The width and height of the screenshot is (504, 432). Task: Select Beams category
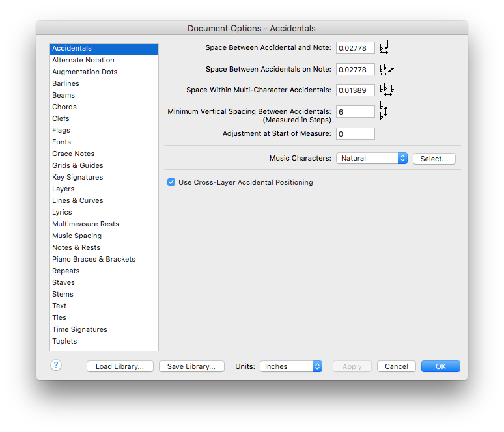pyautogui.click(x=104, y=96)
